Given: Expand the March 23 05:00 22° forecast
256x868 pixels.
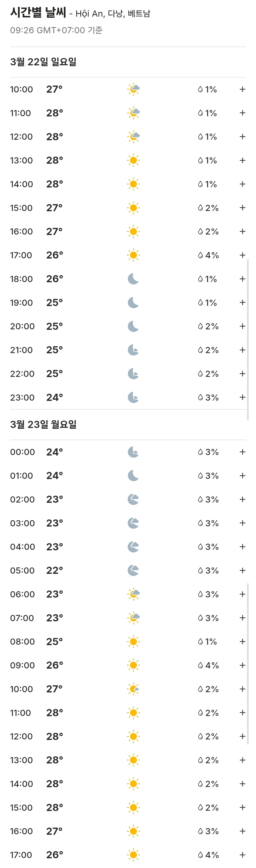Looking at the screenshot, I should pos(242,570).
